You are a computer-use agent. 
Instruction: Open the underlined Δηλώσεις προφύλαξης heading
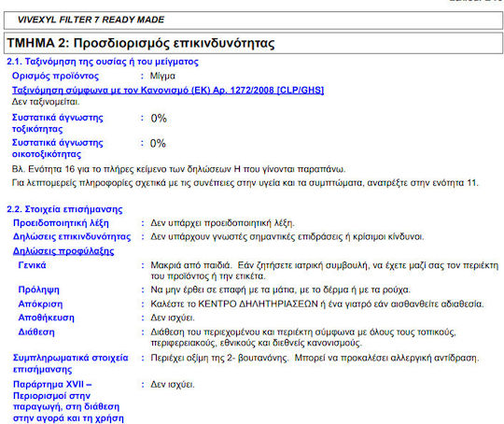pyautogui.click(x=63, y=251)
